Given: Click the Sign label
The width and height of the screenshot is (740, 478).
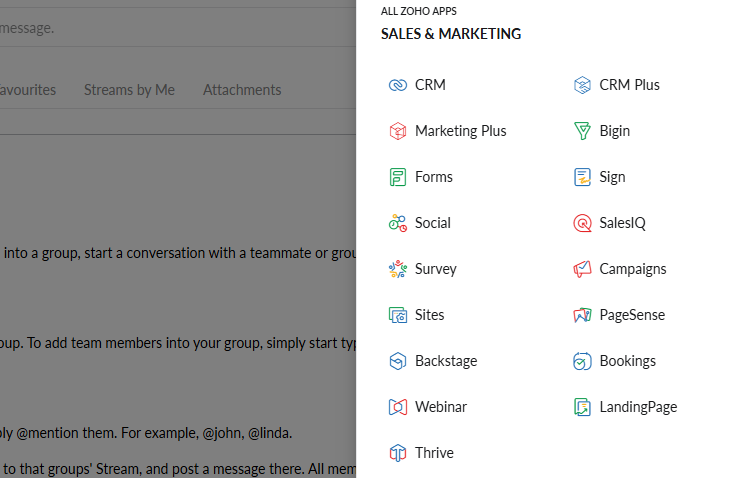Looking at the screenshot, I should pos(612,177).
